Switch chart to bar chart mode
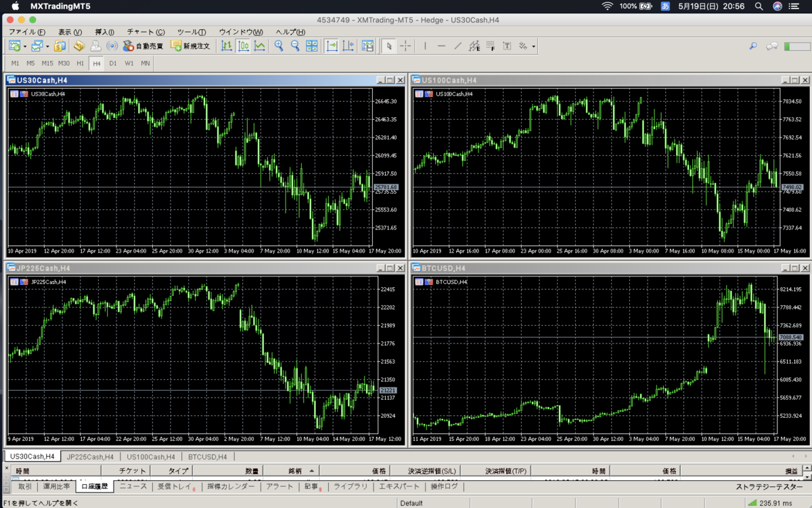 coord(227,46)
